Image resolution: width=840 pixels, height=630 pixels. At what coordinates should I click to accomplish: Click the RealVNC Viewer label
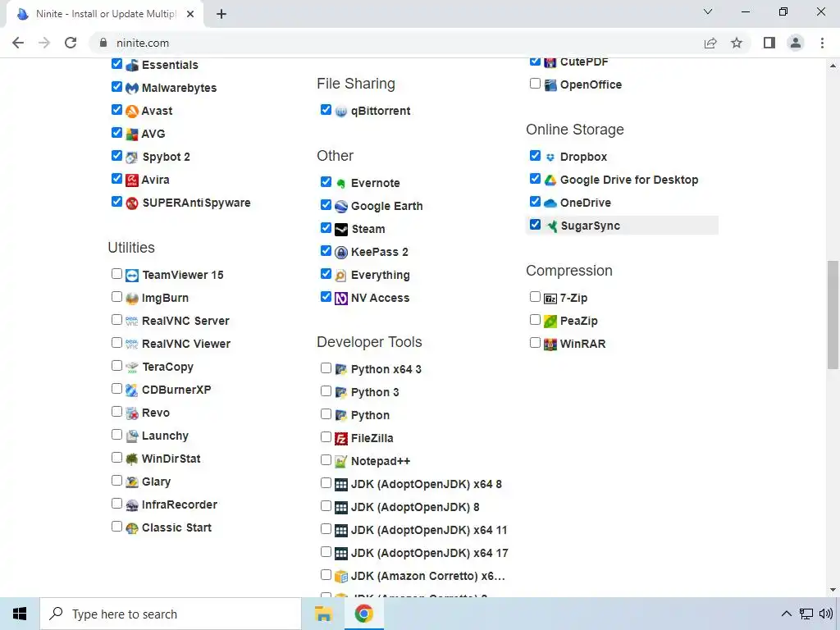(186, 344)
